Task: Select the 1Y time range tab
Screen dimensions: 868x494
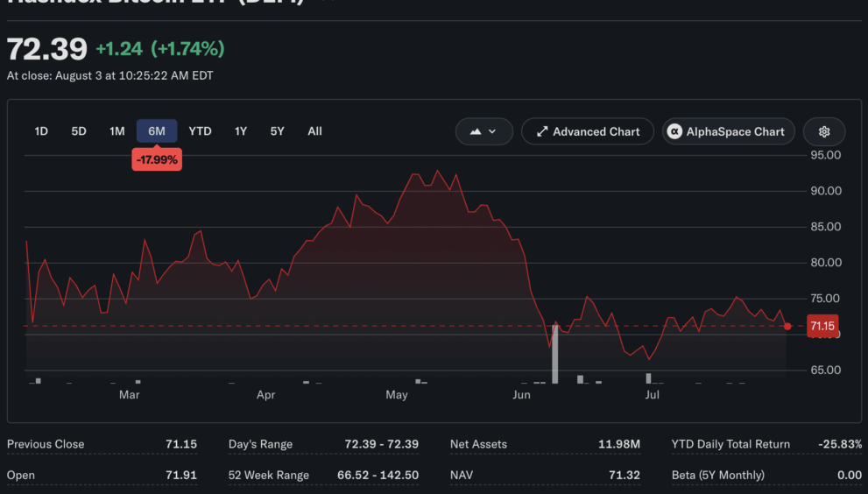Action: [240, 131]
